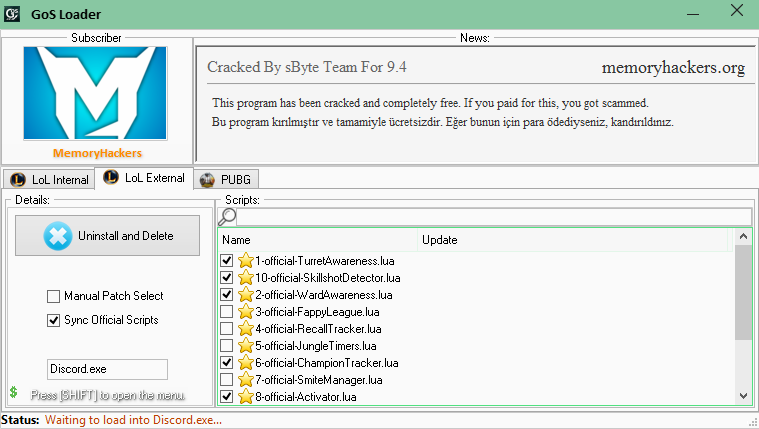Click the GoS Loader app icon in title bar
Viewport: 759px width, 429px height.
coord(12,14)
